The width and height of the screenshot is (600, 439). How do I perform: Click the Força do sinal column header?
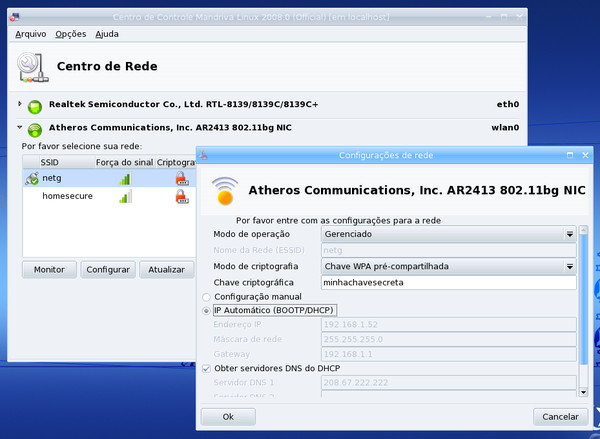(124, 163)
